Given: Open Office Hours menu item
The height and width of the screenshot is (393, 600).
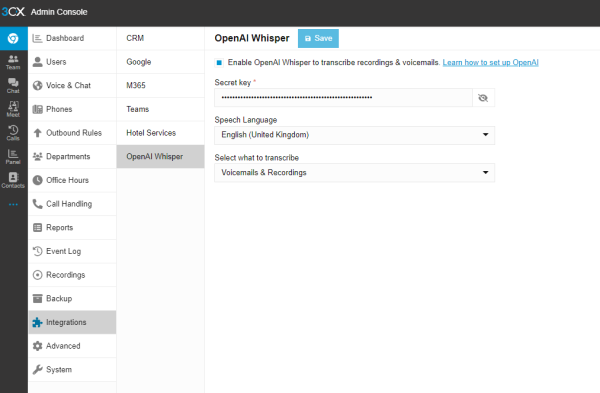Looking at the screenshot, I should click(72, 180).
